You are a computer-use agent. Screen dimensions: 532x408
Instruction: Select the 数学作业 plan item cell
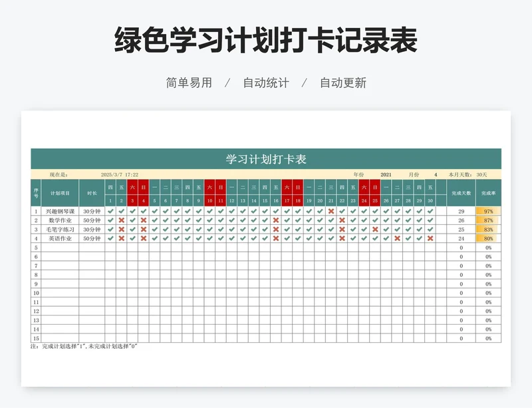point(60,220)
